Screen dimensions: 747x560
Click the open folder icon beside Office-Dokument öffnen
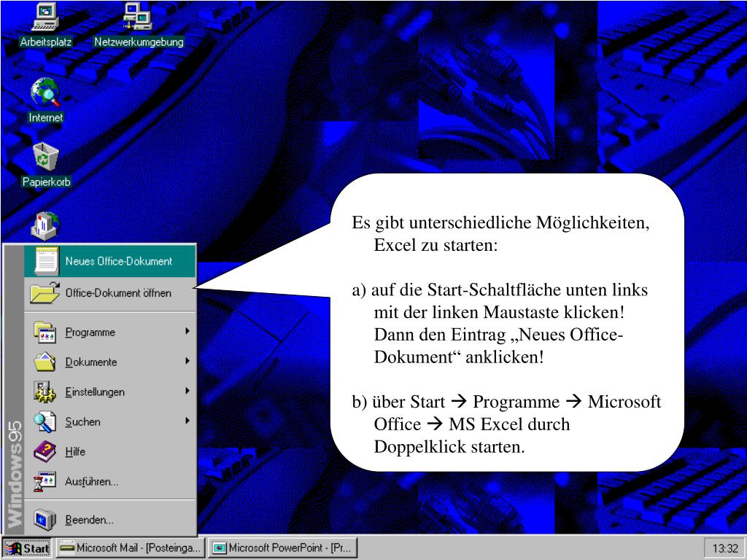pyautogui.click(x=44, y=292)
